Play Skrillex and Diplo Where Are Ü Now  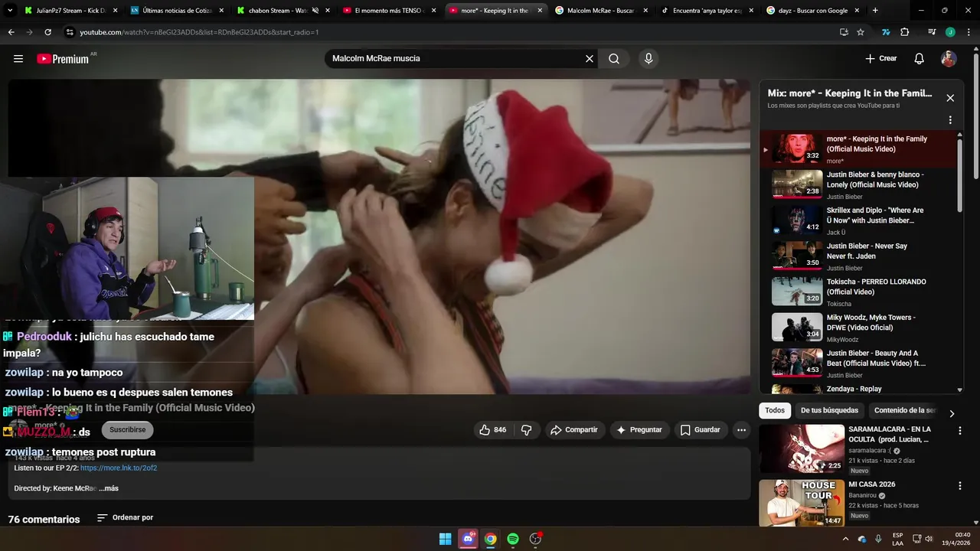(861, 220)
